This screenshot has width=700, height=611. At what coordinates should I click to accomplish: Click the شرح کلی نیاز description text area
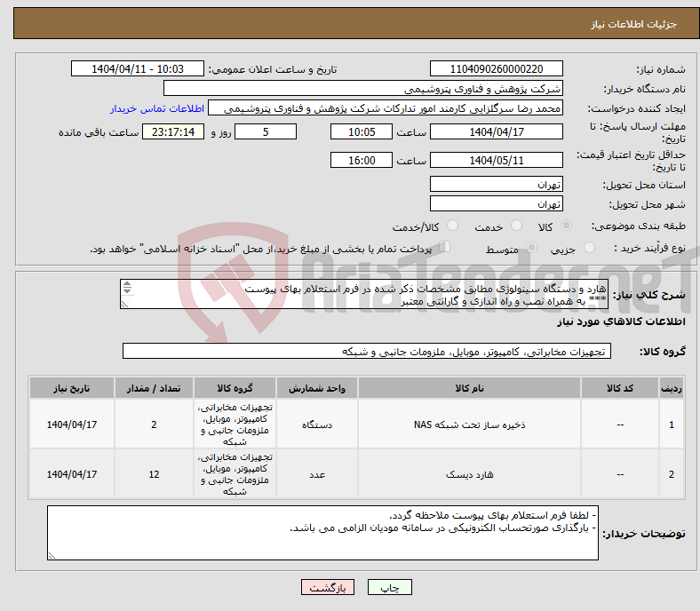364,294
